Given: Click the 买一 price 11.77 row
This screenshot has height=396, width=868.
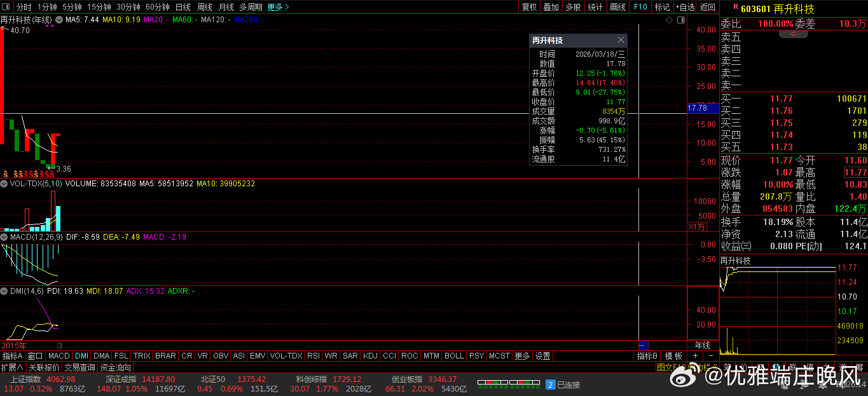Looking at the screenshot, I should [x=794, y=99].
